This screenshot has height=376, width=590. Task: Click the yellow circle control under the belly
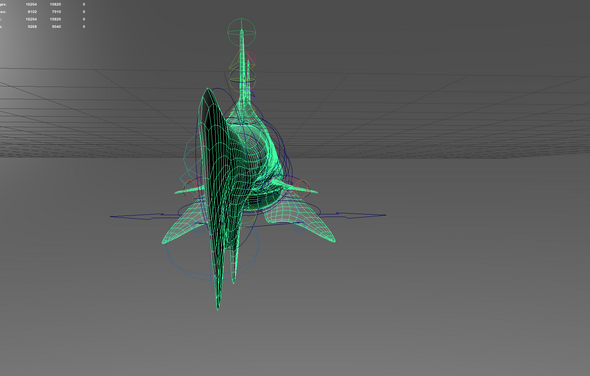pyautogui.click(x=249, y=219)
